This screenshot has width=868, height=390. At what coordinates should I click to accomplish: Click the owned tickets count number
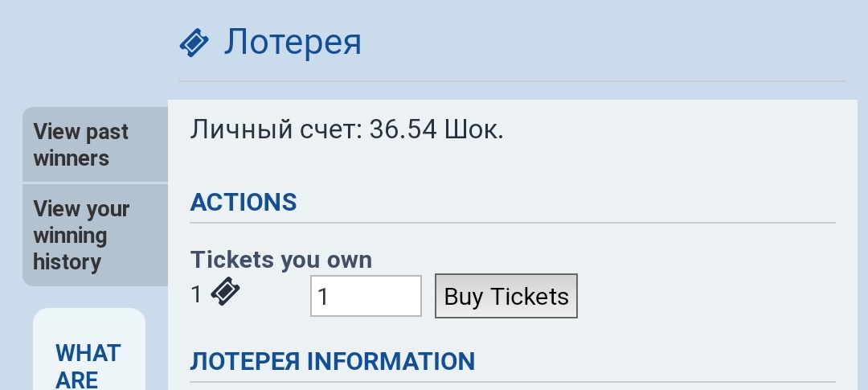coord(196,294)
